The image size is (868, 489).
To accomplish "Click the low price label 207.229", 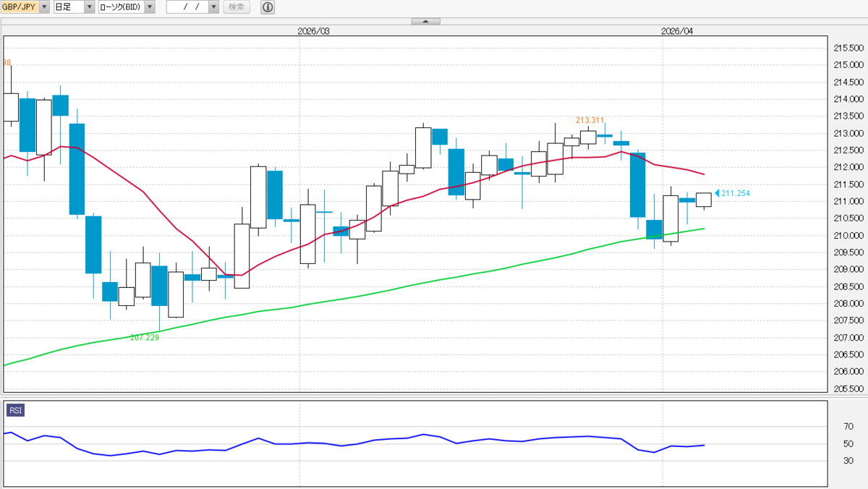I will pos(144,338).
